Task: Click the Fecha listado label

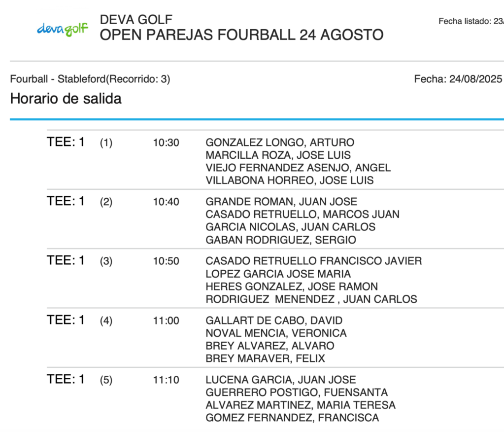Action: point(470,21)
